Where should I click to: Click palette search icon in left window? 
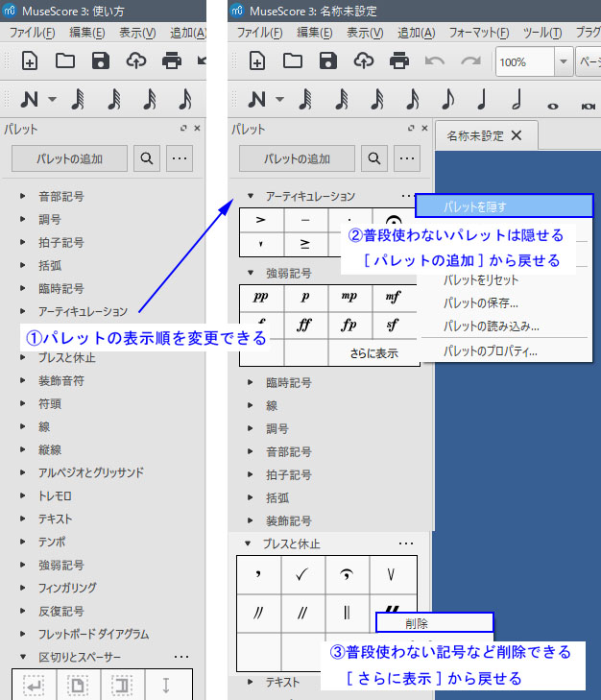[x=147, y=158]
